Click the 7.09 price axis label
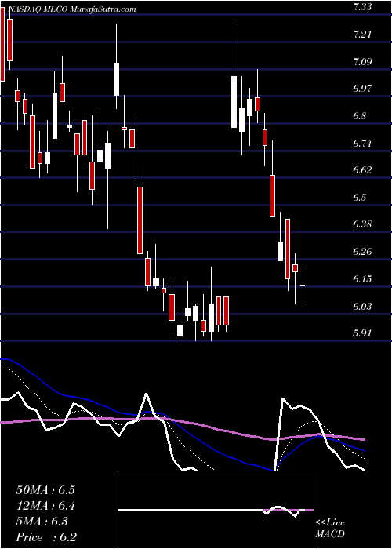The height and width of the screenshot is (549, 392). 363,62
